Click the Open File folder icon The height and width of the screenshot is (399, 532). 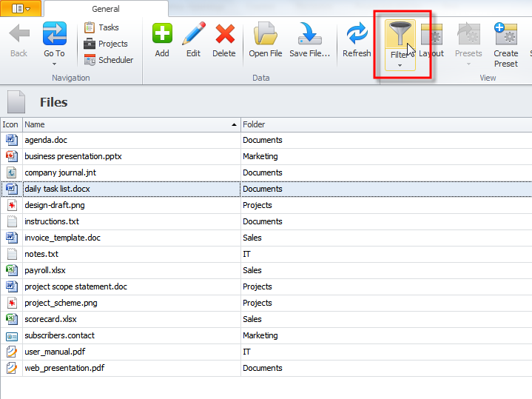tap(265, 35)
